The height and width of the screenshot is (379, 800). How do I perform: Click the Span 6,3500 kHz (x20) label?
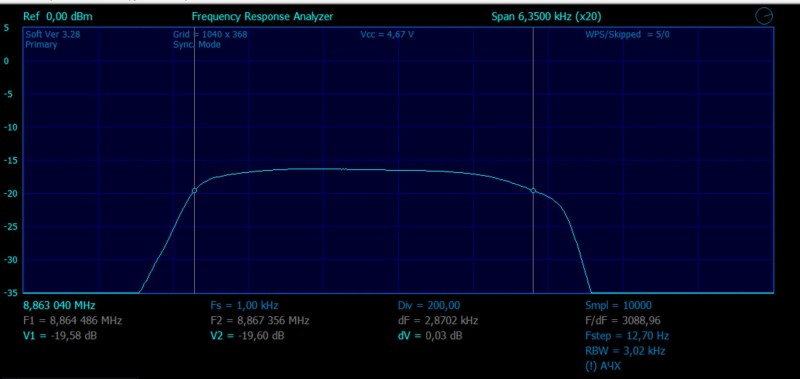pos(546,17)
